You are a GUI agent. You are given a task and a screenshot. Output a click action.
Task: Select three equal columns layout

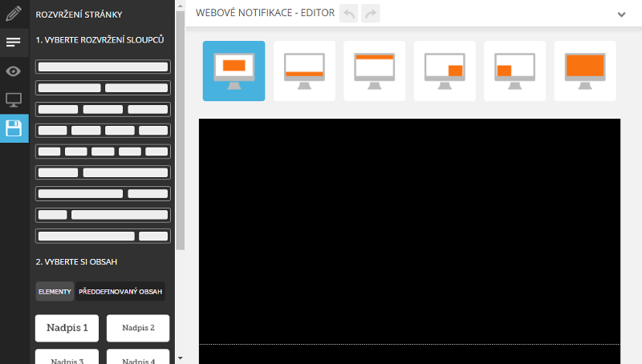point(103,109)
